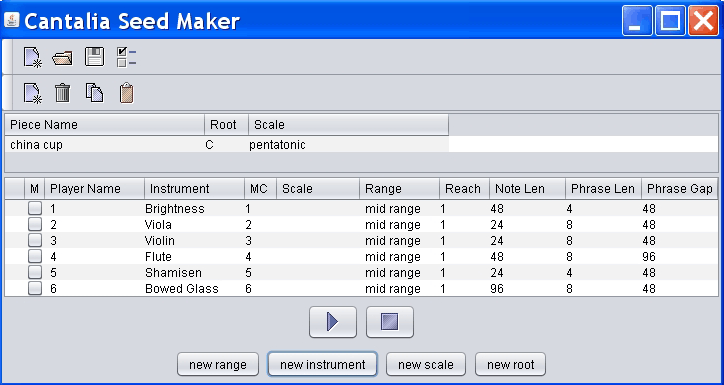The height and width of the screenshot is (385, 724).
Task: Mute player 6 Bowed Glass checkbox
Action: pos(35,289)
